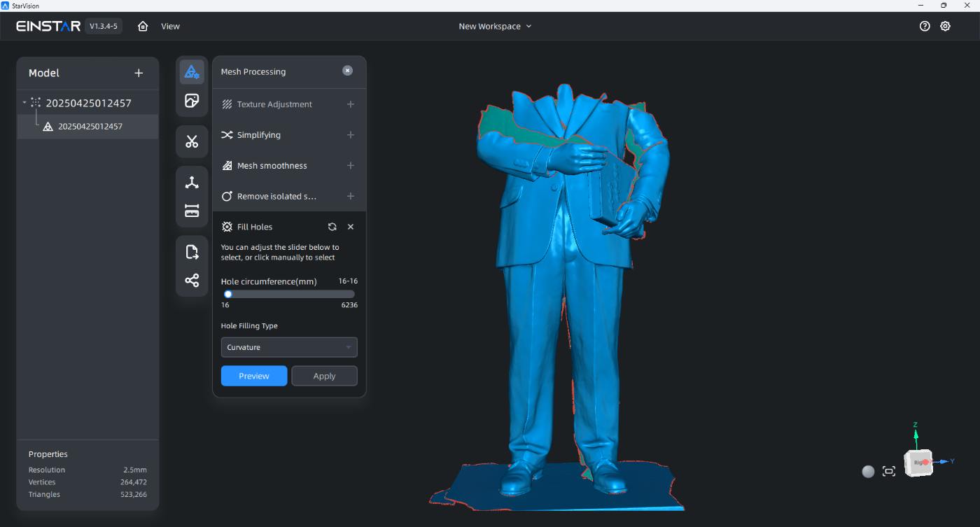Click the V1.3.4-5 version badge

click(x=104, y=26)
